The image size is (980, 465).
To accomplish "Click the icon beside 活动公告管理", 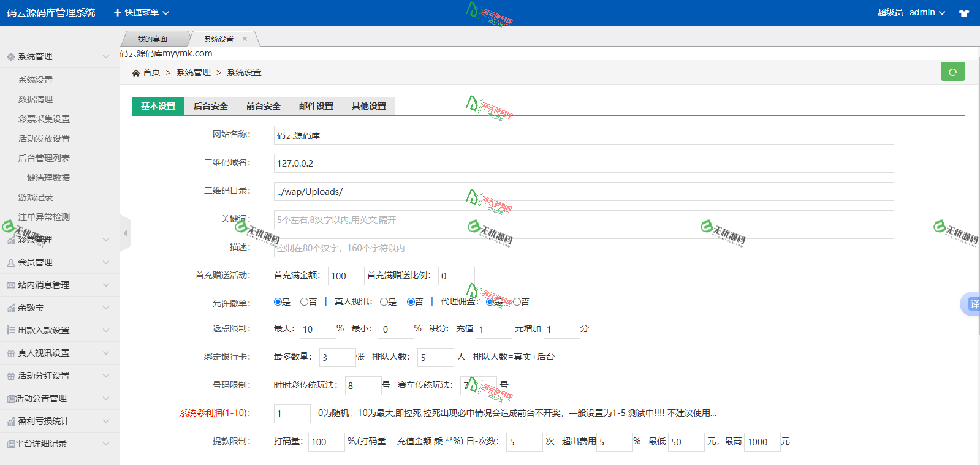I will coord(10,398).
